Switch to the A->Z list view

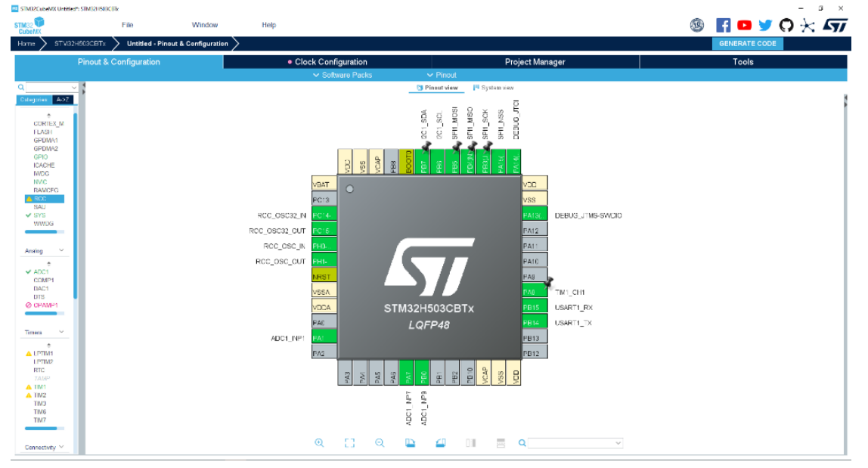click(x=63, y=100)
